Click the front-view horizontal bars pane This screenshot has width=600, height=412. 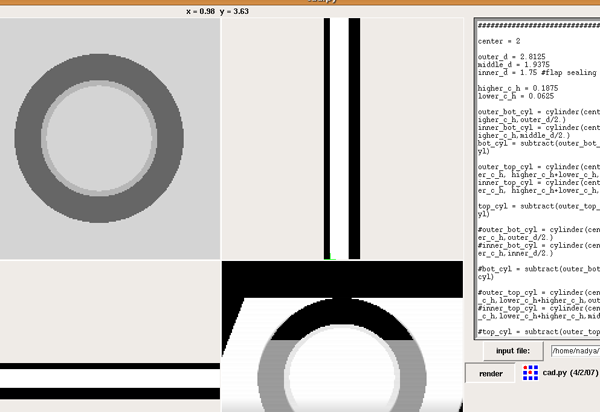110,336
